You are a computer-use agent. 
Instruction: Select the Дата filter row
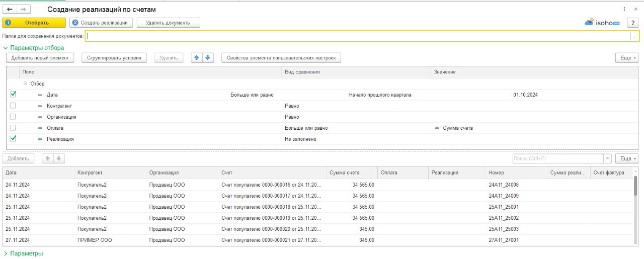point(322,95)
